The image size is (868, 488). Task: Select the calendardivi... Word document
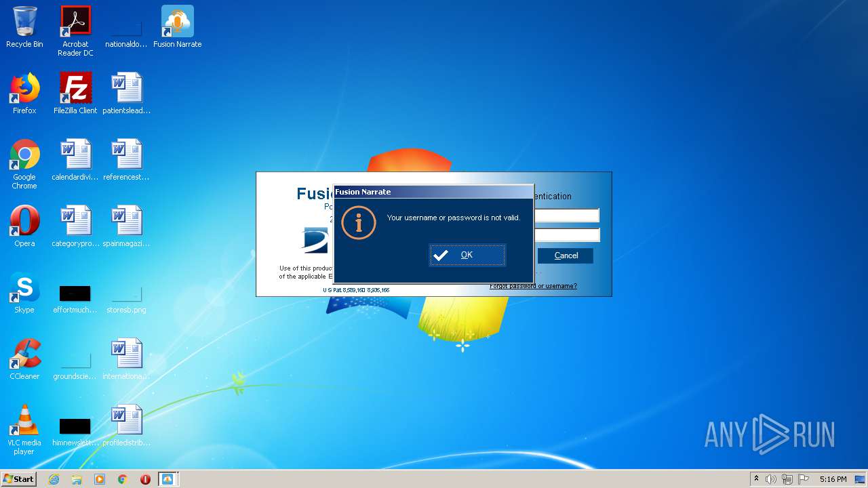(75, 160)
